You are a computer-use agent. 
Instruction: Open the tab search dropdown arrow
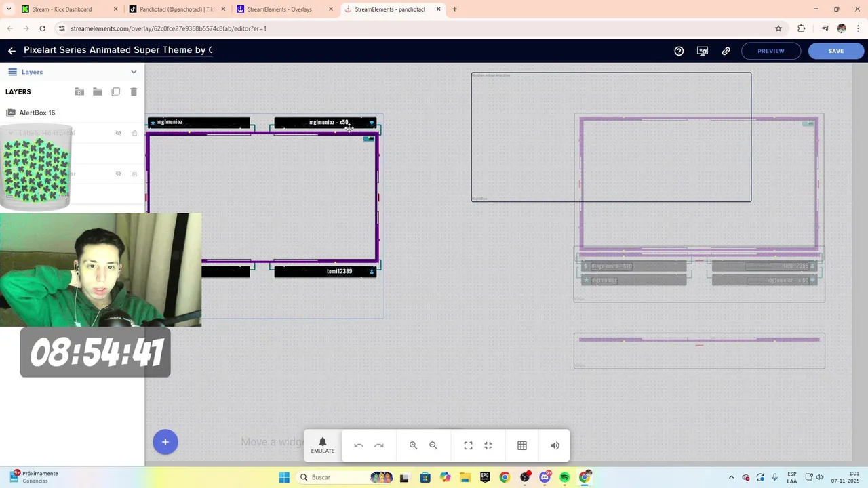tap(8, 9)
